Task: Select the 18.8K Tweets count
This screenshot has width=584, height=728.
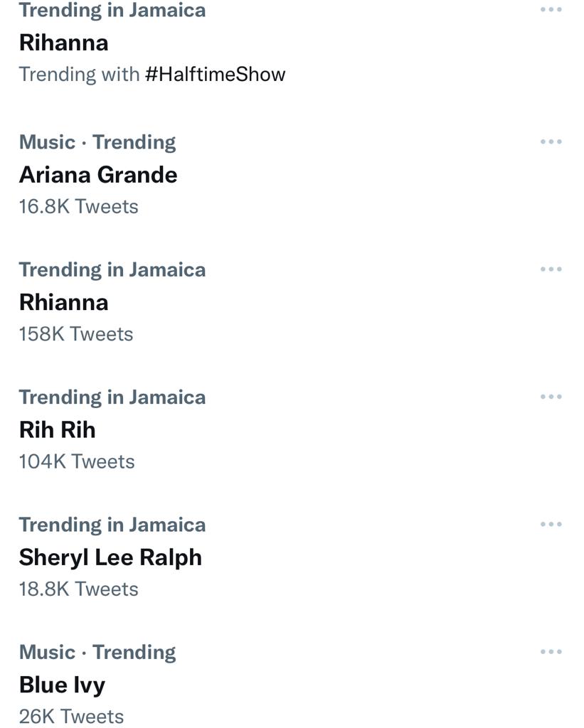Action: pyautogui.click(x=78, y=589)
